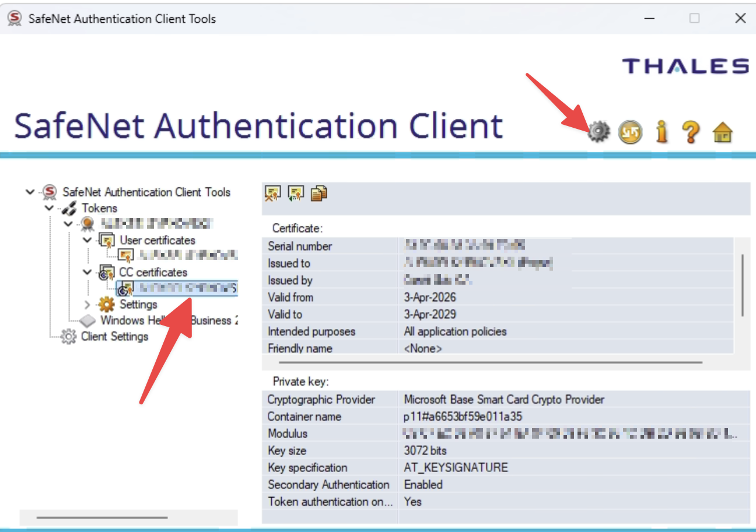Click the 'Valid from' field label

290,297
